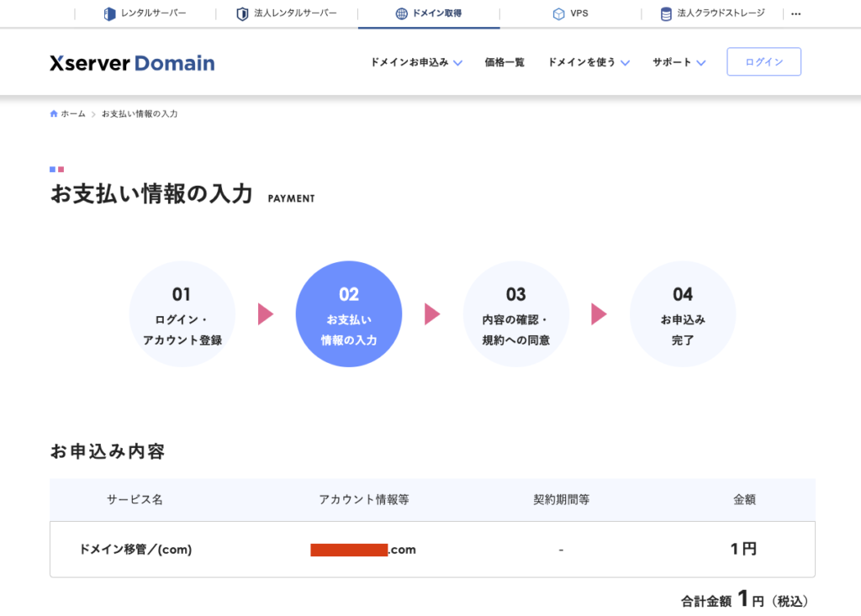Expand the ドメインを使う menu
Image resolution: width=861 pixels, height=616 pixels.
(x=589, y=62)
